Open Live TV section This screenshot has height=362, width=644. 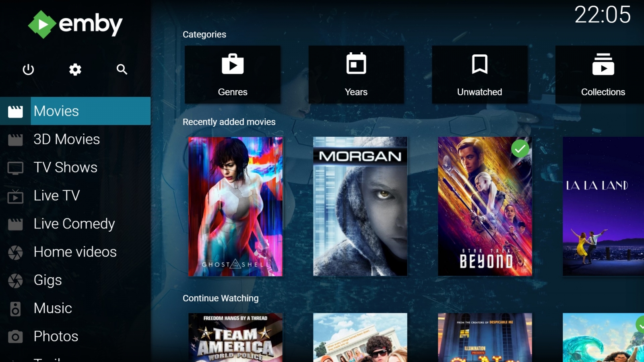pyautogui.click(x=75, y=195)
